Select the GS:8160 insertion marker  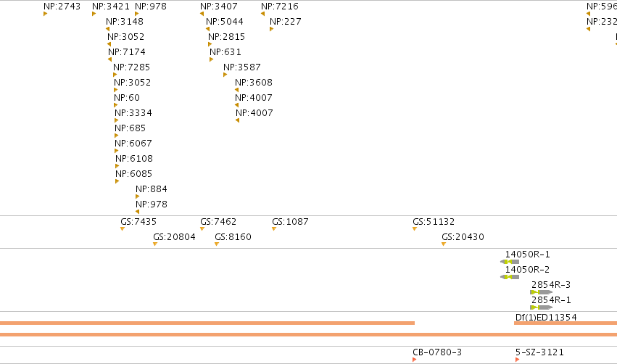[x=217, y=244]
